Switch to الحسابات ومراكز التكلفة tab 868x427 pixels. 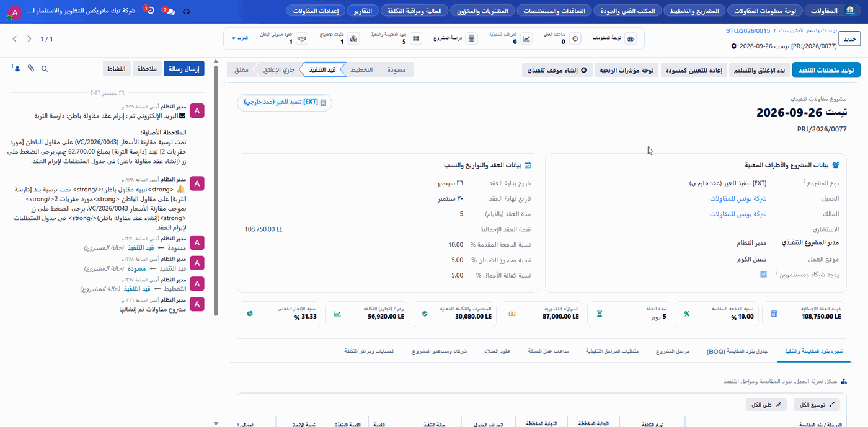(370, 351)
